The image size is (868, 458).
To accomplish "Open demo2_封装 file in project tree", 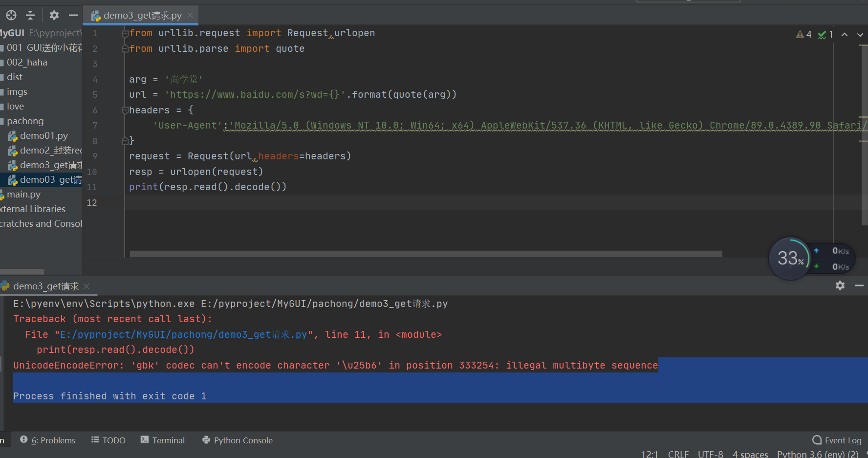I will point(45,150).
